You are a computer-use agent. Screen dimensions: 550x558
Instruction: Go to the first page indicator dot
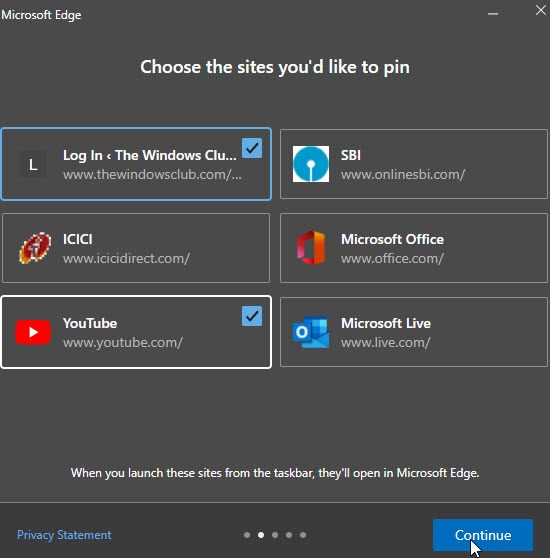[x=247, y=535]
